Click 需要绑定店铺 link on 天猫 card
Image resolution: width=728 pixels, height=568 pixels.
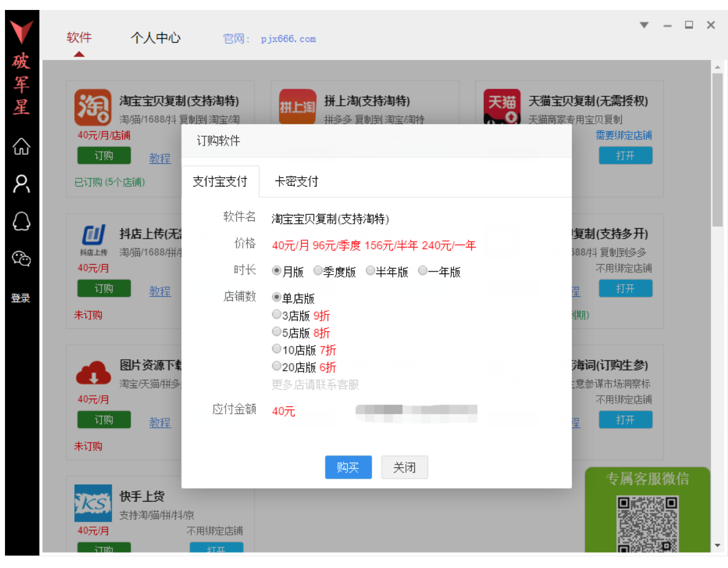point(623,135)
